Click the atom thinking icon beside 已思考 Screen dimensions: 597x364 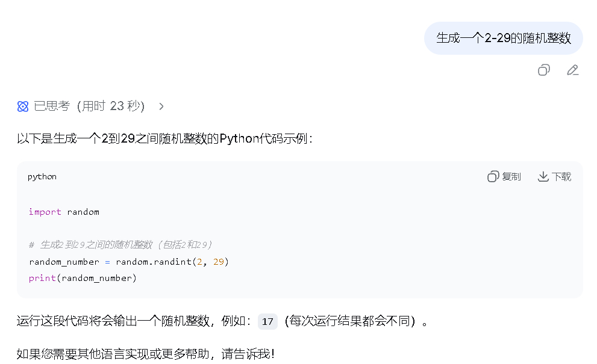click(x=23, y=106)
